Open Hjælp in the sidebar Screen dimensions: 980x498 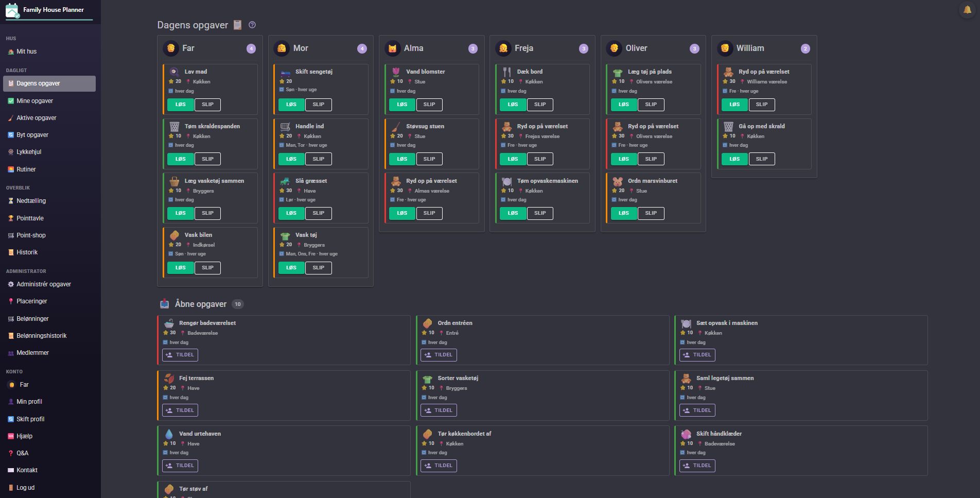(49, 436)
